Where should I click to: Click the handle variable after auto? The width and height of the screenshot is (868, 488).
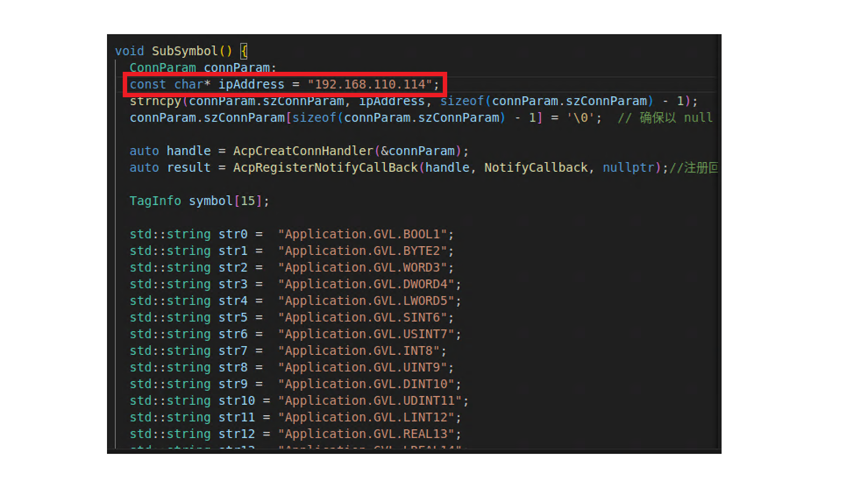click(189, 151)
